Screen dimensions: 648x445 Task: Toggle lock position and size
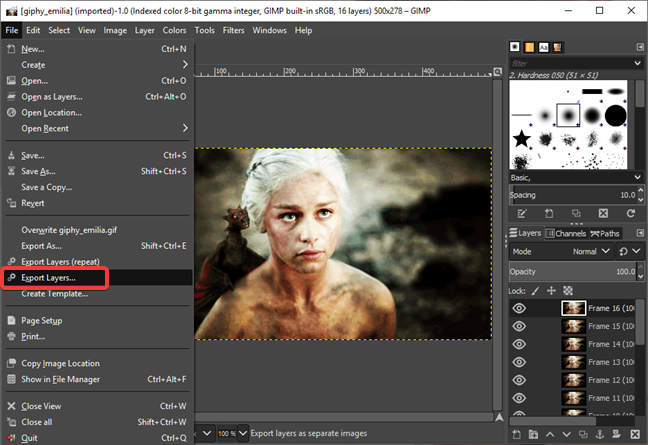[x=551, y=291]
